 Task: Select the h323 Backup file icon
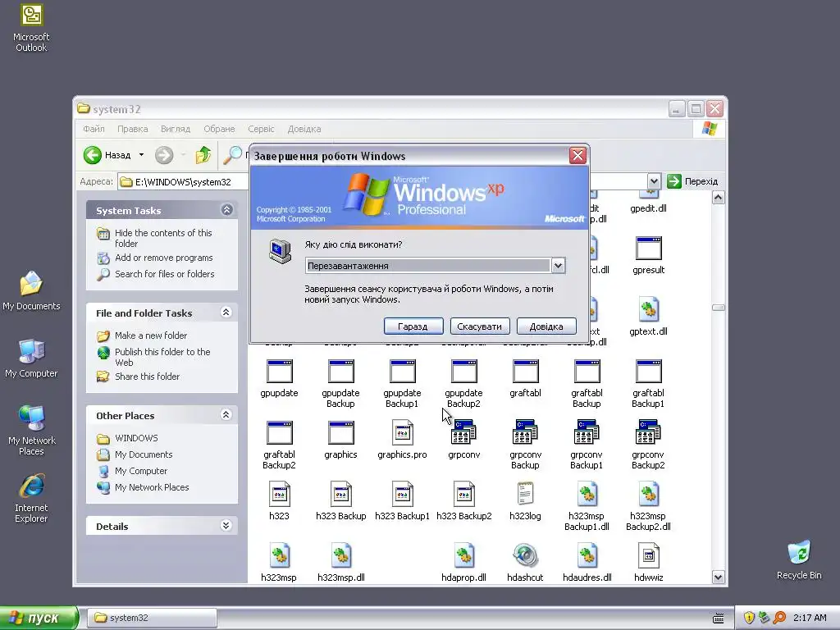point(340,494)
